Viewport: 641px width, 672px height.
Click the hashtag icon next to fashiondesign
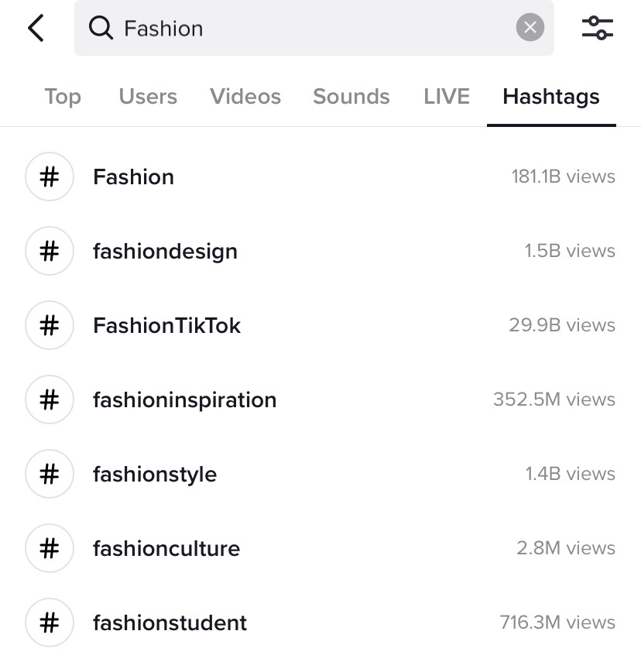[49, 251]
